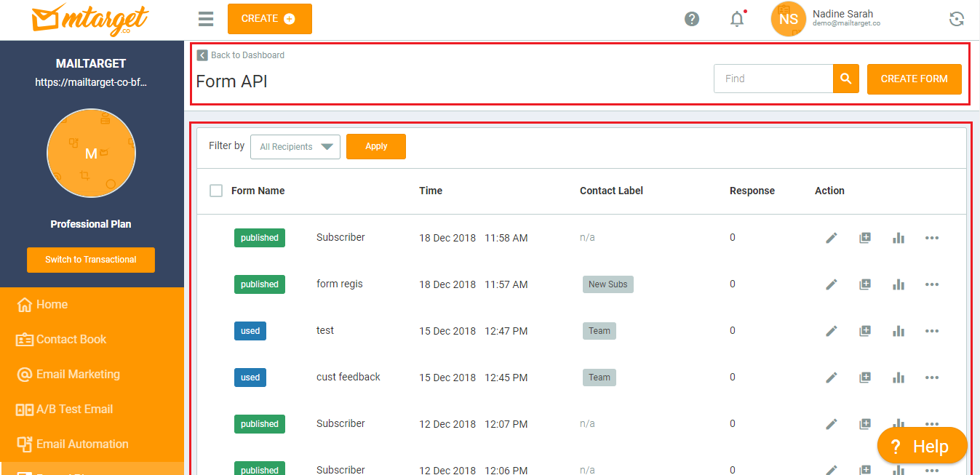Click the Response column header
980x475 pixels.
[x=752, y=191]
